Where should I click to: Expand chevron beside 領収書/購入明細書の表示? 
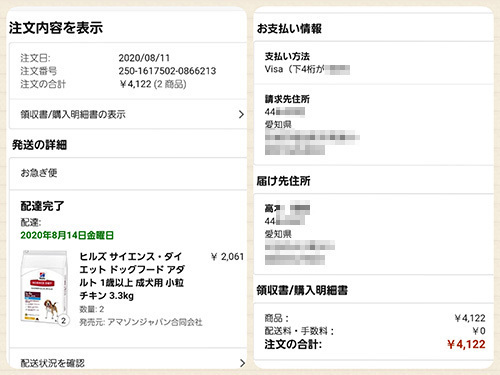coord(241,114)
